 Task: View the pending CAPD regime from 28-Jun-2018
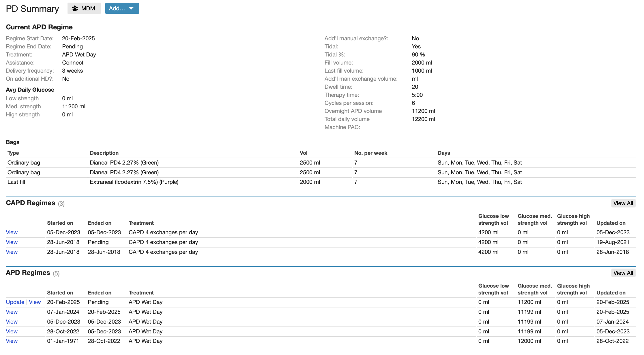12,242
